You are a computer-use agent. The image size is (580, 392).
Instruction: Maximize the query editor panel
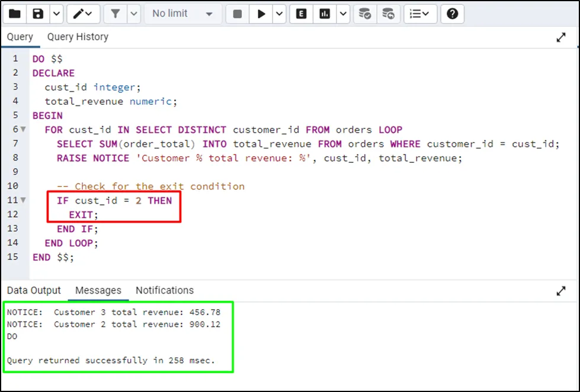coord(561,37)
